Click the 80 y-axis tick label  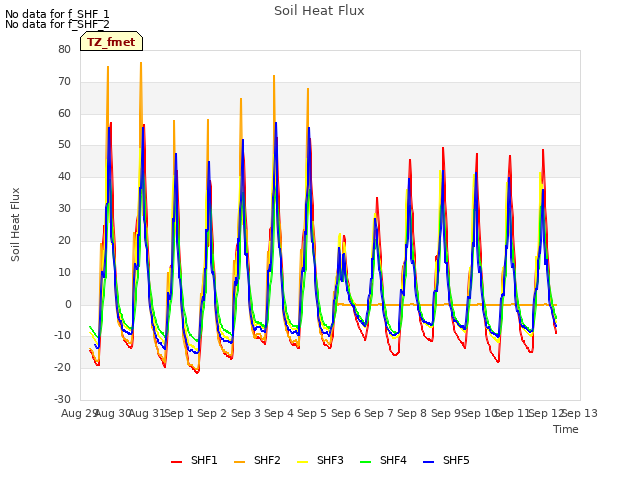[64, 49]
